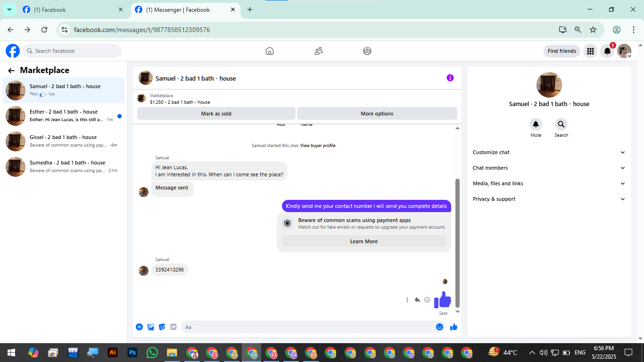Open the $1,250 Marketplace listing link
This screenshot has height=362, width=644.
point(180,102)
